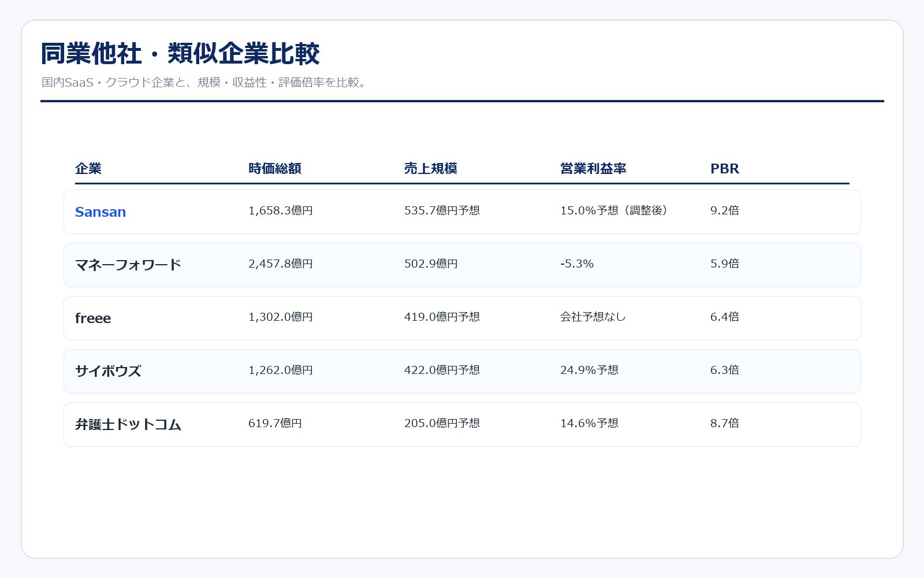924x578 pixels.
Task: Select operating margin 14.6%予想
Action: (x=589, y=423)
